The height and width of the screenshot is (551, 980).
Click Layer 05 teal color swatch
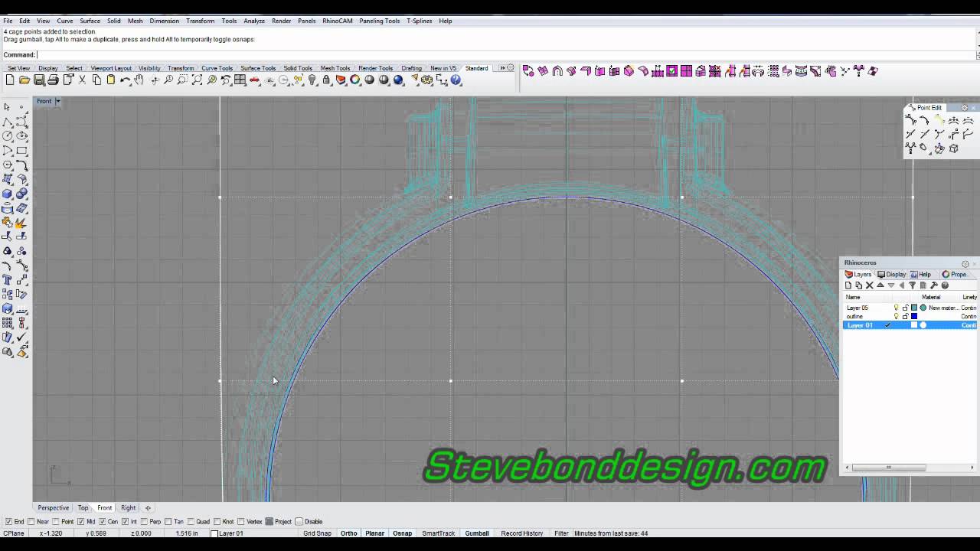pos(914,308)
